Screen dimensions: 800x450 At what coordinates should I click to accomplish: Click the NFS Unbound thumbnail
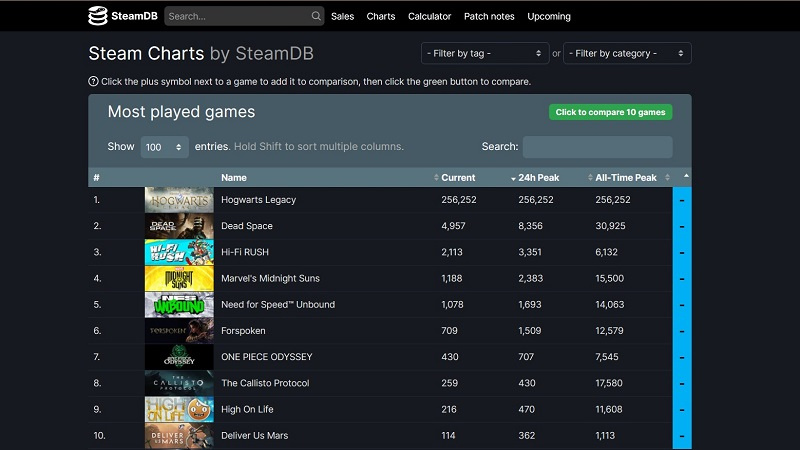click(179, 305)
